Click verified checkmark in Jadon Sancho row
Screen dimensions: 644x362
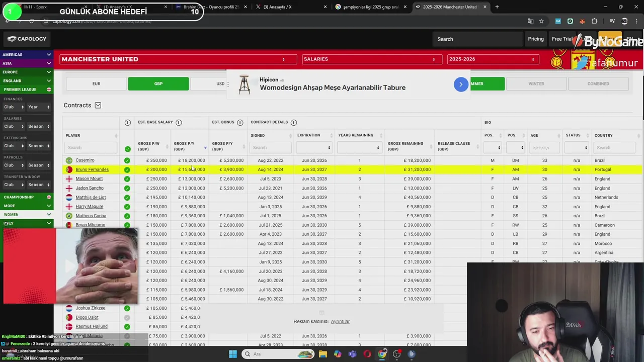pyautogui.click(x=127, y=188)
